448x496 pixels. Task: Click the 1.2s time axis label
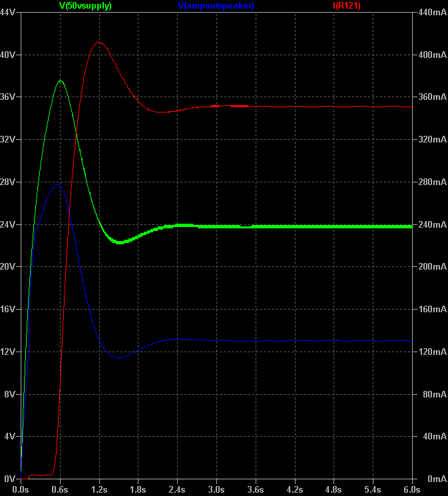(99, 489)
